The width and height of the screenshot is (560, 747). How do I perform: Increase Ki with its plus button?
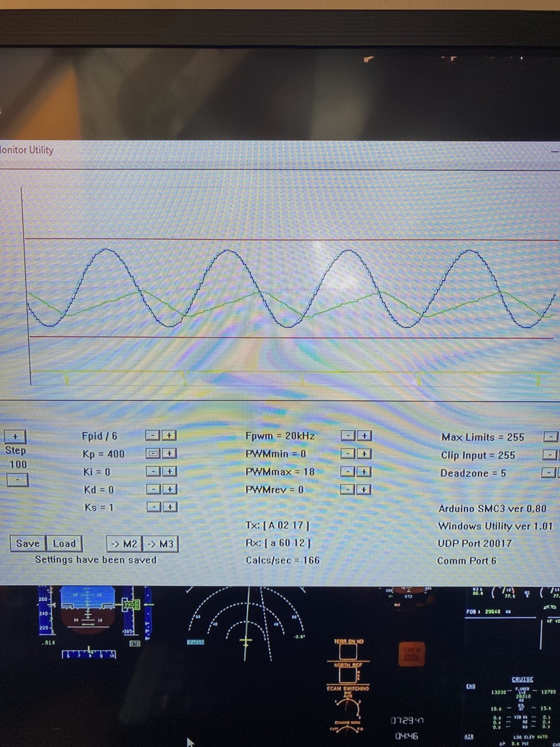[x=169, y=471]
